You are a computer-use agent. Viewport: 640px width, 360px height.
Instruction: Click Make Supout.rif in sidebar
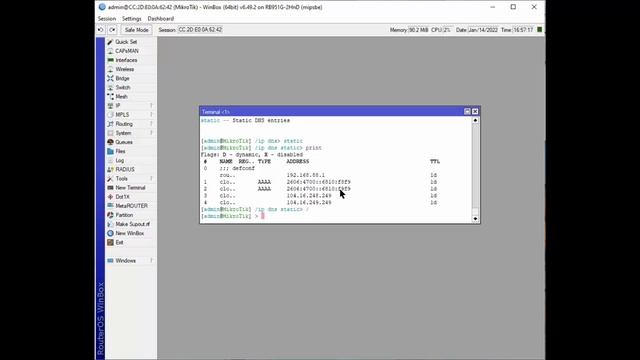132,224
